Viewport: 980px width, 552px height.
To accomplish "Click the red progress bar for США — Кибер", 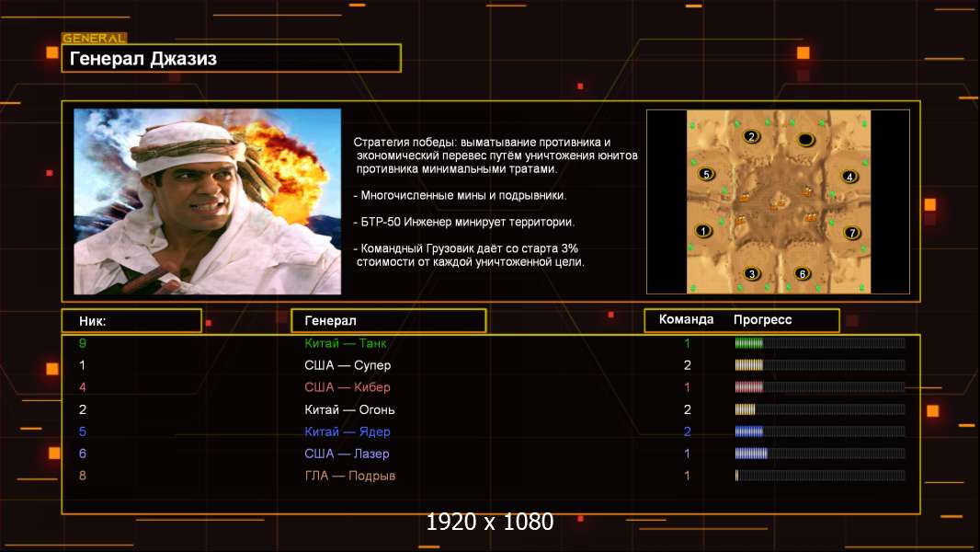I will tap(819, 387).
